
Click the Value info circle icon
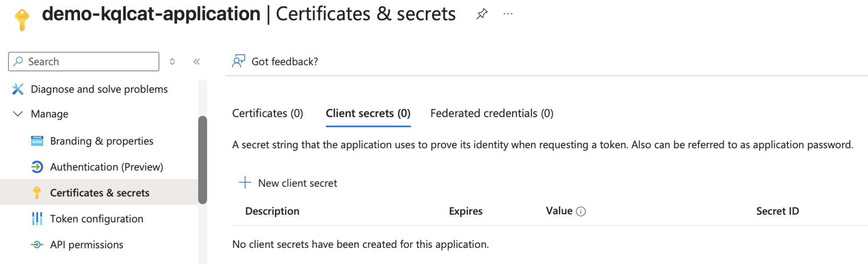click(x=581, y=211)
